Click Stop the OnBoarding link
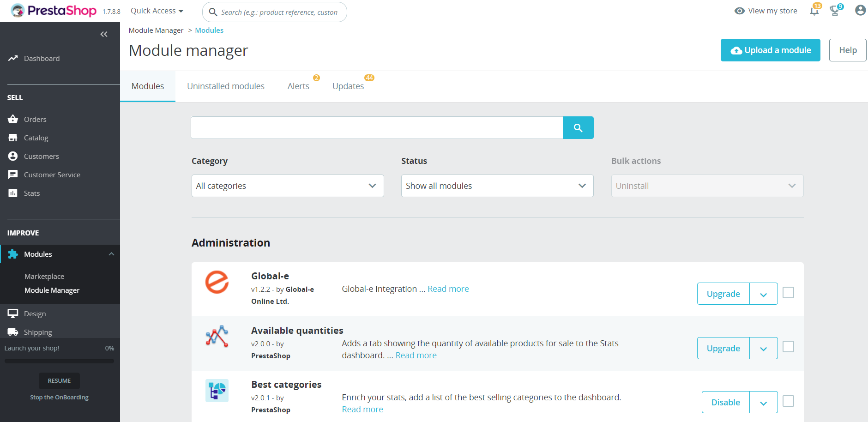The width and height of the screenshot is (868, 422). (x=59, y=397)
